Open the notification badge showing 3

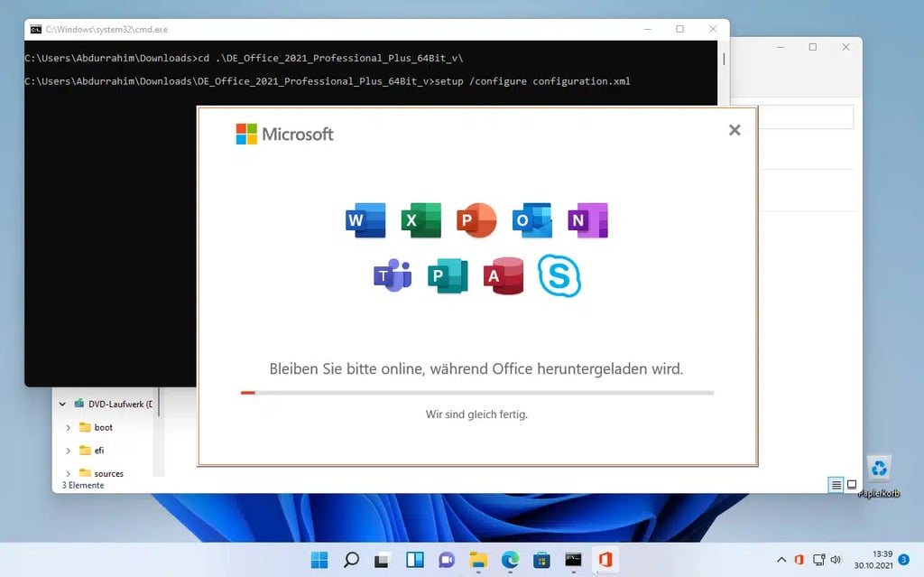pos(903,559)
